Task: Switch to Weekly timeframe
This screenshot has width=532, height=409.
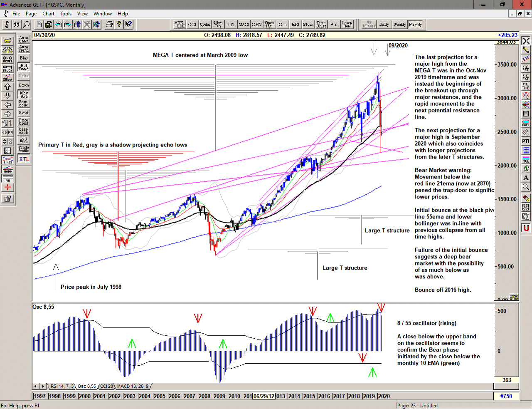Action: click(399, 25)
